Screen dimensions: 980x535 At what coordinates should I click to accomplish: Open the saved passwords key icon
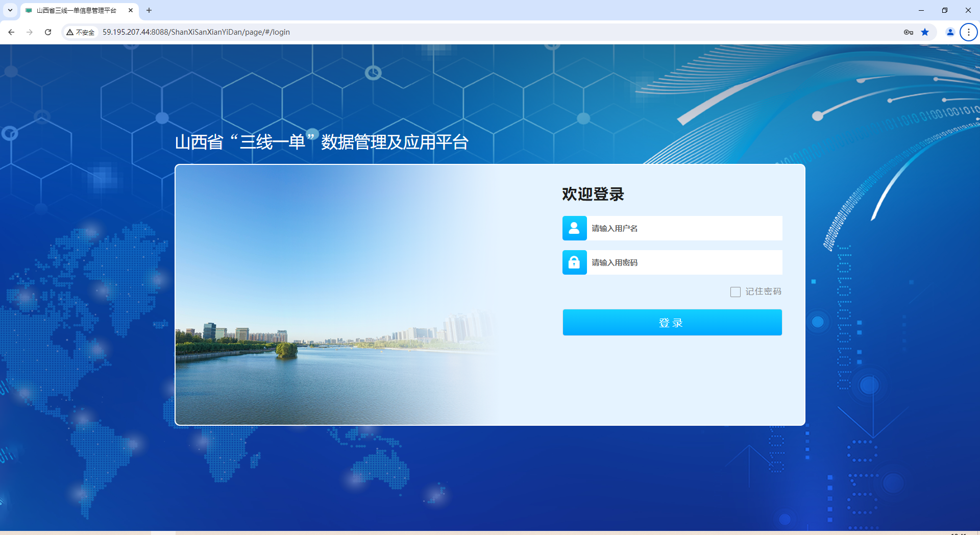pos(909,32)
